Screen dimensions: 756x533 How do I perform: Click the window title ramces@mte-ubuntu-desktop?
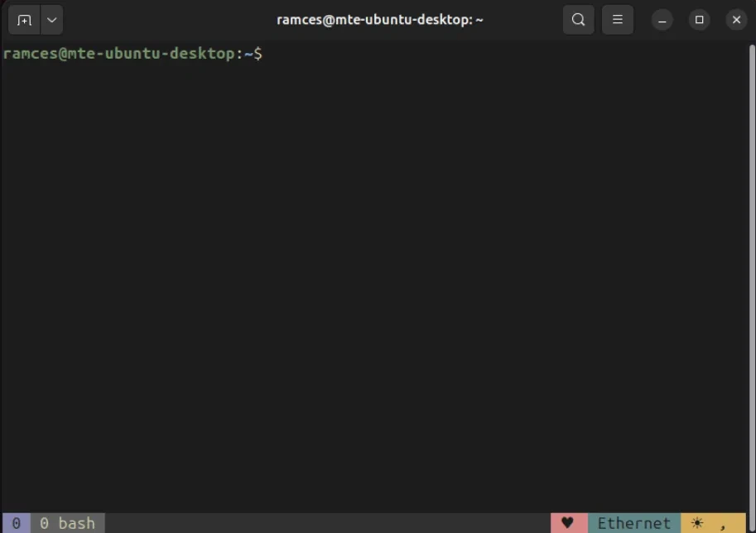[379, 20]
